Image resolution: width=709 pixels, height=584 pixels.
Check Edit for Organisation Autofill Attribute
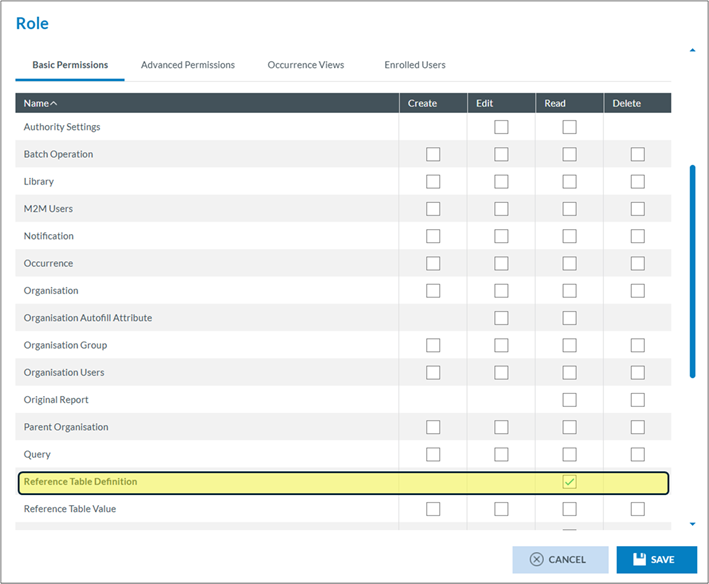point(501,318)
